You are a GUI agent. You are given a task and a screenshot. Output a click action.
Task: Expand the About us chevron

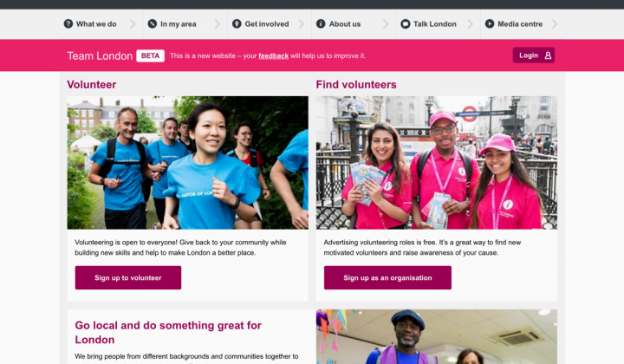386,24
